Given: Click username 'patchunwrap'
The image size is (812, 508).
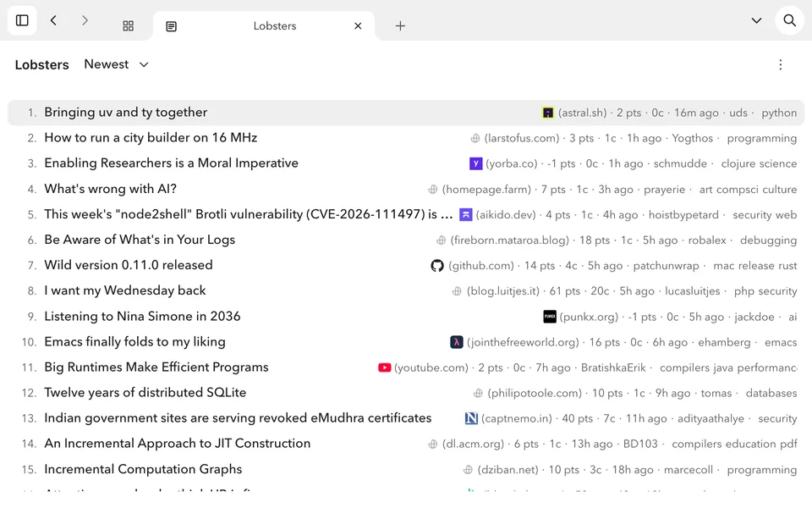Looking at the screenshot, I should click(666, 266).
